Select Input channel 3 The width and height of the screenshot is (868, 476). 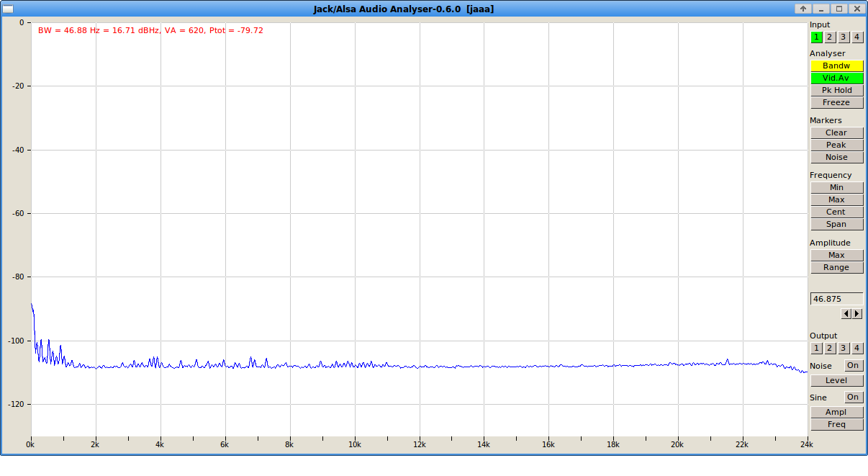tap(844, 37)
